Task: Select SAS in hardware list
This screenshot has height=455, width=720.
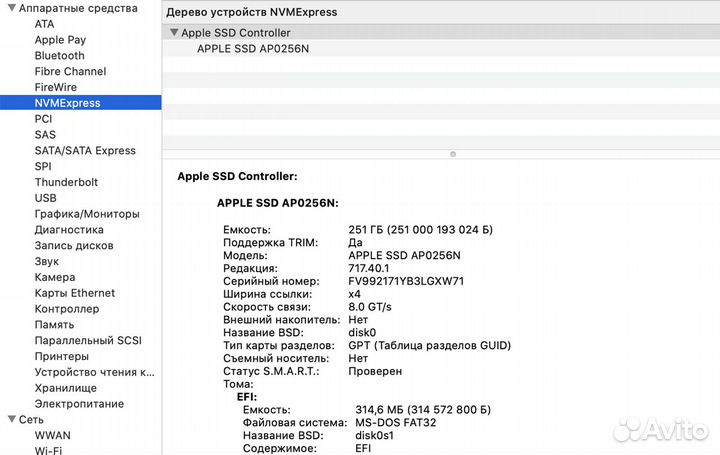Action: click(45, 135)
